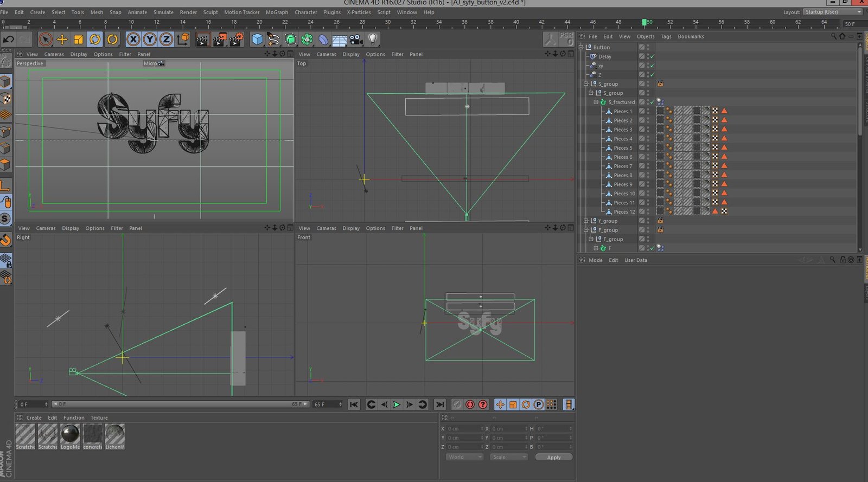The width and height of the screenshot is (868, 482).
Task: Collapse the Button null in Object Manager
Action: 581,47
